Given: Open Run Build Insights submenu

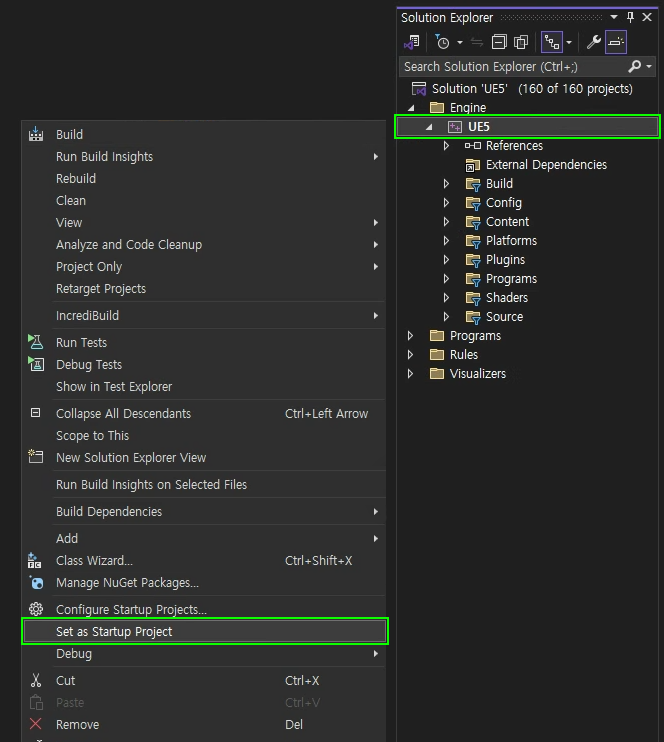Looking at the screenshot, I should [x=204, y=157].
